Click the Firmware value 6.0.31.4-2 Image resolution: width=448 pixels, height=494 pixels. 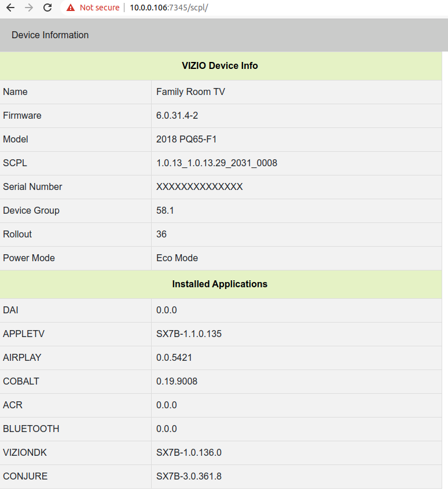(177, 115)
